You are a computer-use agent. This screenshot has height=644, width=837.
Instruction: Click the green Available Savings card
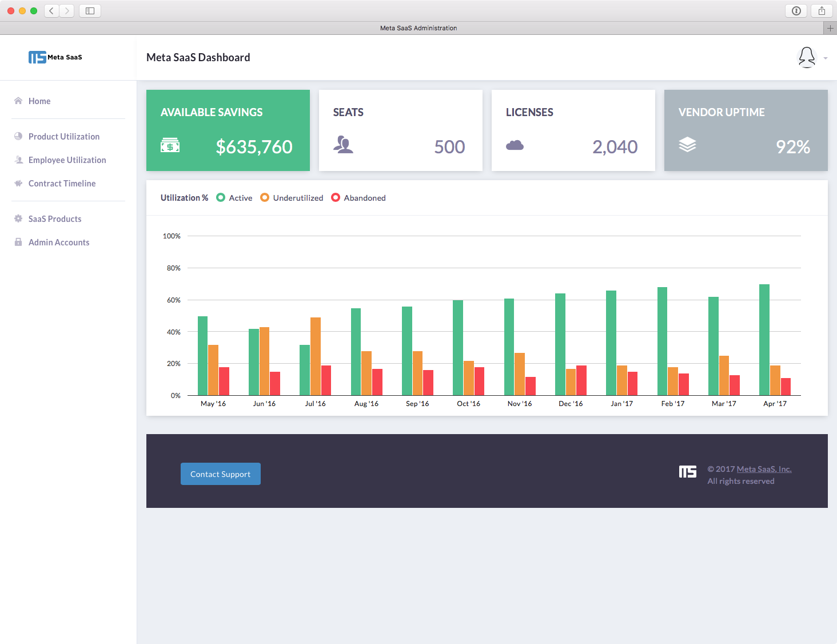click(x=228, y=130)
